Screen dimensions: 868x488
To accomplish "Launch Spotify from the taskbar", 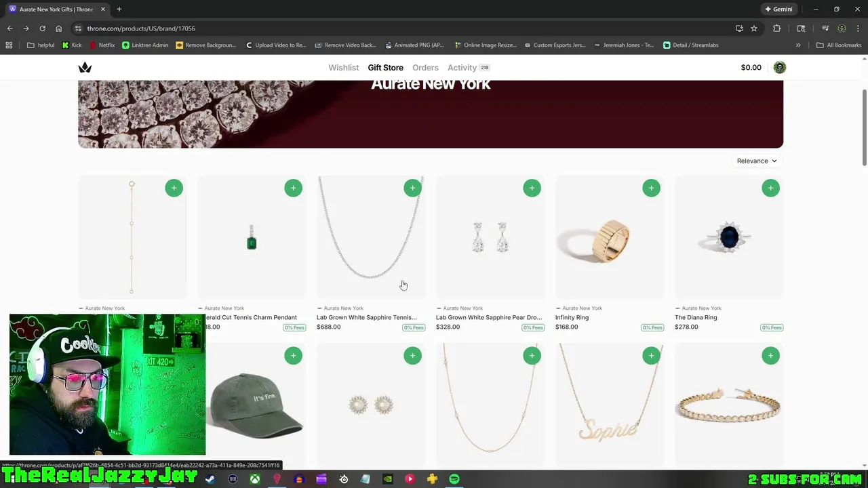I will tap(454, 479).
